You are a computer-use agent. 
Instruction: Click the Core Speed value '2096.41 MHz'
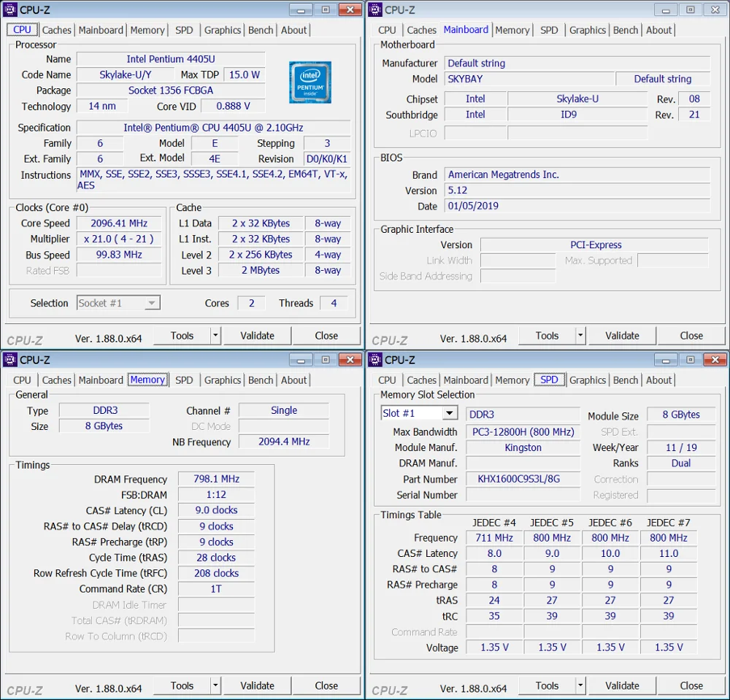tap(119, 223)
